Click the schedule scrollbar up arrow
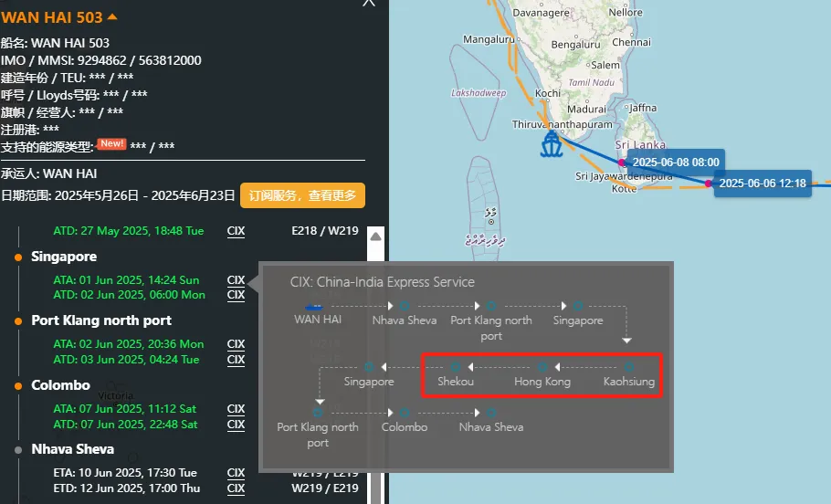 pos(375,236)
